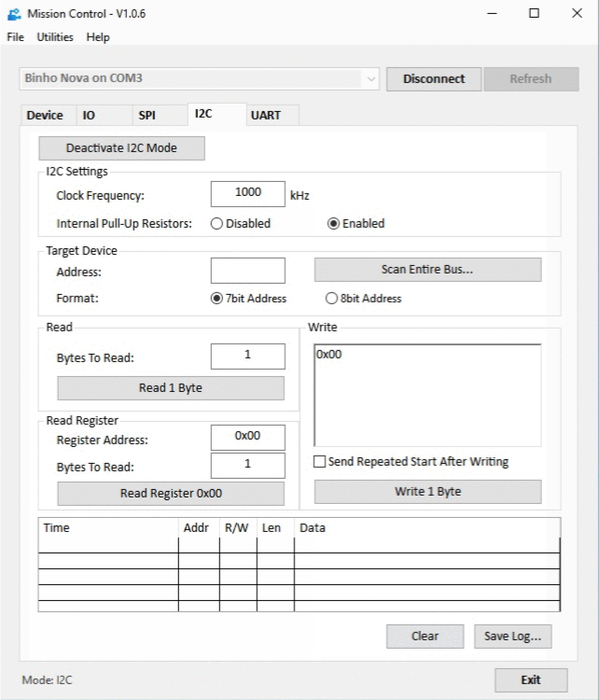This screenshot has width=599, height=700.
Task: Enable Send Repeated Start After Writing
Action: tap(320, 462)
